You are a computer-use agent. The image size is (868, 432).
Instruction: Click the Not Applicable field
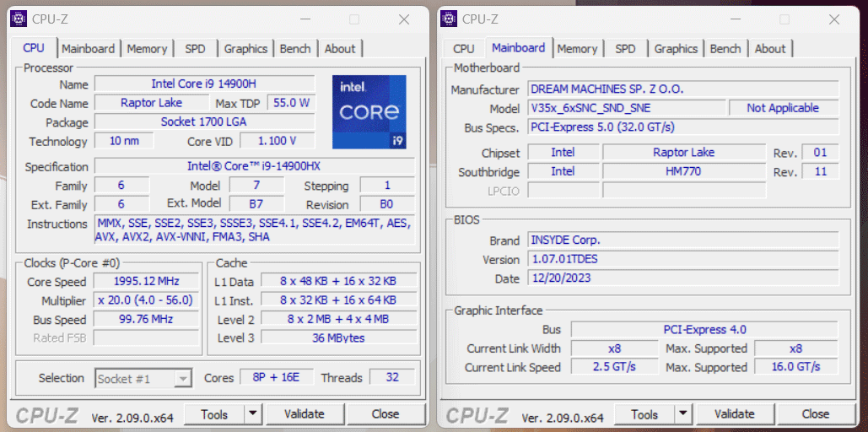pos(784,107)
